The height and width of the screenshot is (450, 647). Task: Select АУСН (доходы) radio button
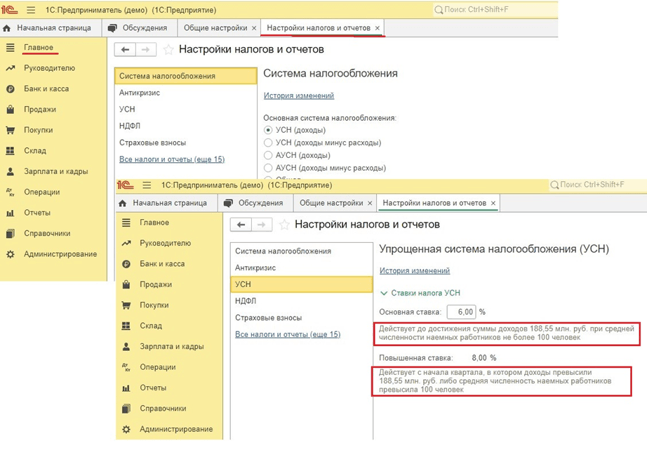[268, 155]
